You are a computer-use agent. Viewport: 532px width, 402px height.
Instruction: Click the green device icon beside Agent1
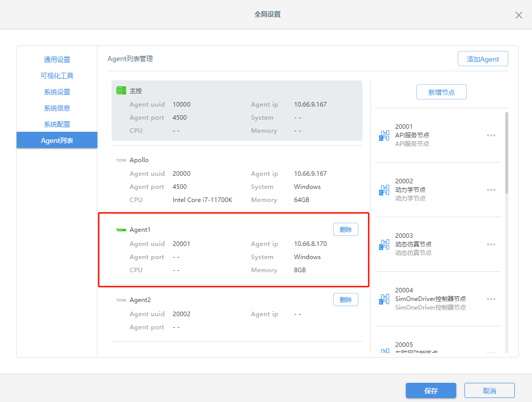(x=121, y=230)
